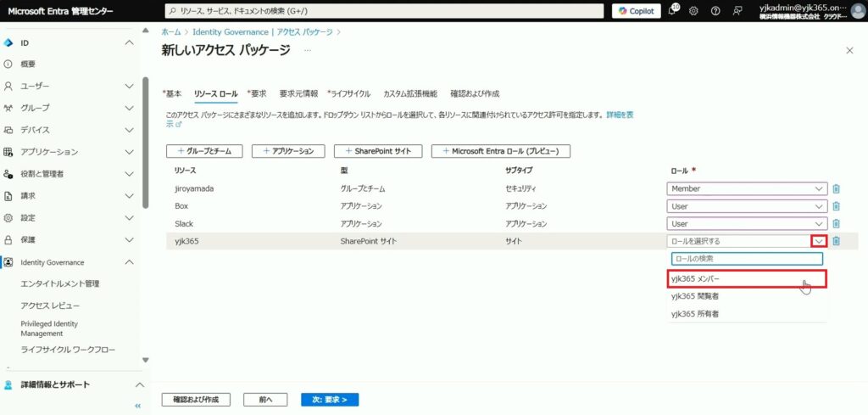Expand the グループ menu chevron
The height and width of the screenshot is (415, 868).
point(129,108)
